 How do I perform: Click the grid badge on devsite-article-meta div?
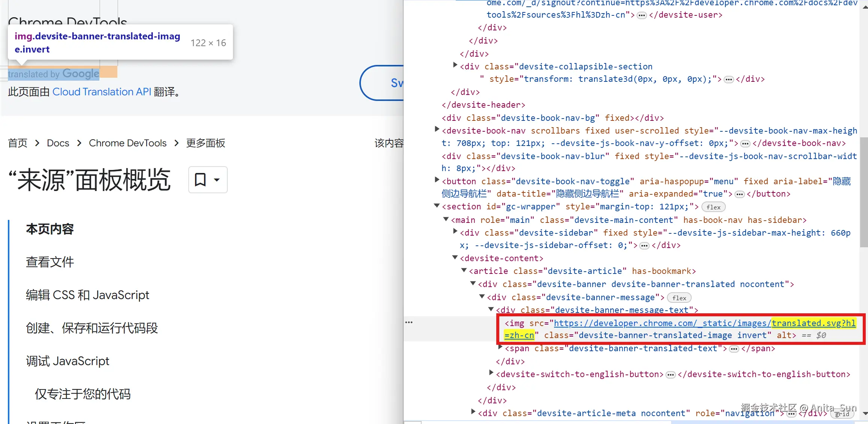842,414
